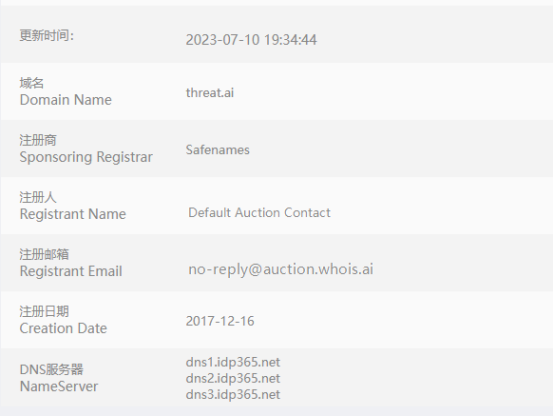
Task: Select nameserver dns1.idp365.net
Action: (233, 362)
